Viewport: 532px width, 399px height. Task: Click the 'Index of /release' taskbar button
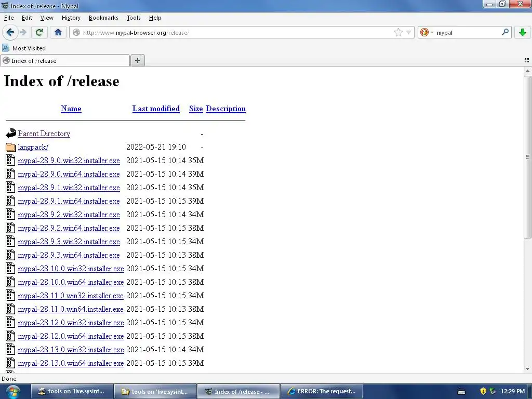pos(238,392)
